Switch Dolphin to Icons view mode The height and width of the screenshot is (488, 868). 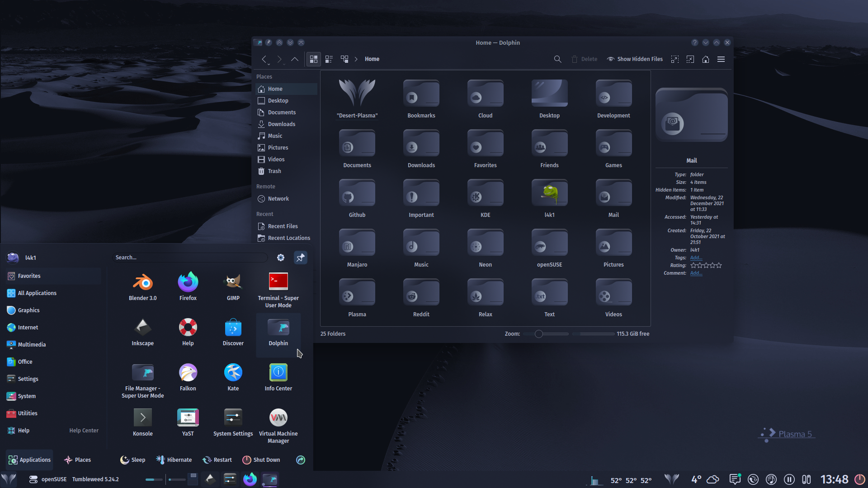tap(313, 59)
